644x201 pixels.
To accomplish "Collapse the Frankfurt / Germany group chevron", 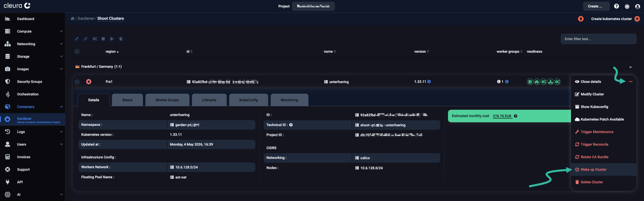I will 631,67.
